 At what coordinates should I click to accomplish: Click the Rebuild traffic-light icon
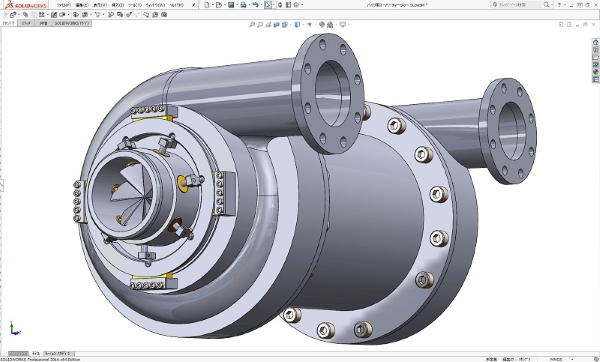click(x=280, y=5)
